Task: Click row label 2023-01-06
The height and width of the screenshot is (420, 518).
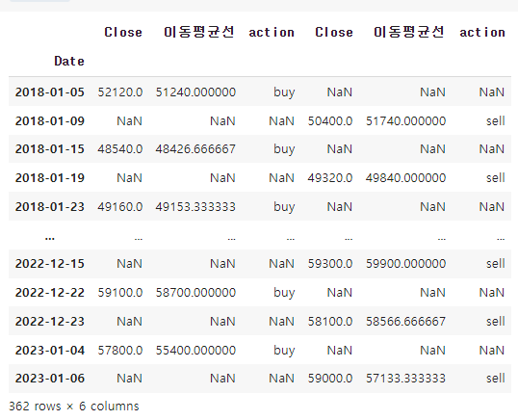Action: [x=50, y=379]
